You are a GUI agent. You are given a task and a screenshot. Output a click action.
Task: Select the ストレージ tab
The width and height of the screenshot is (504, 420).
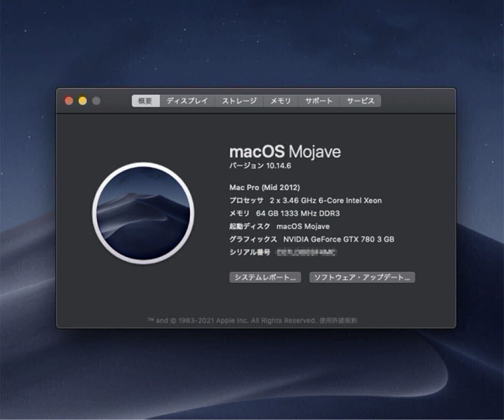(239, 101)
